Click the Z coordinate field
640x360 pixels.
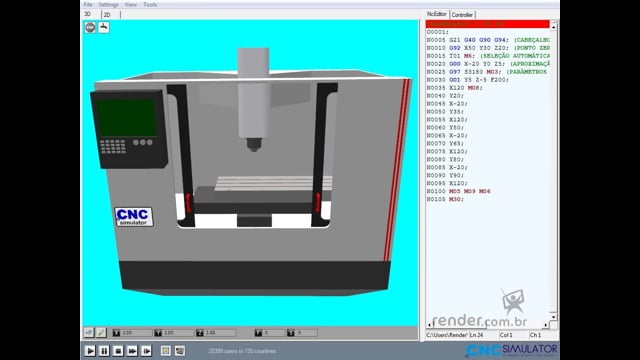[220, 333]
